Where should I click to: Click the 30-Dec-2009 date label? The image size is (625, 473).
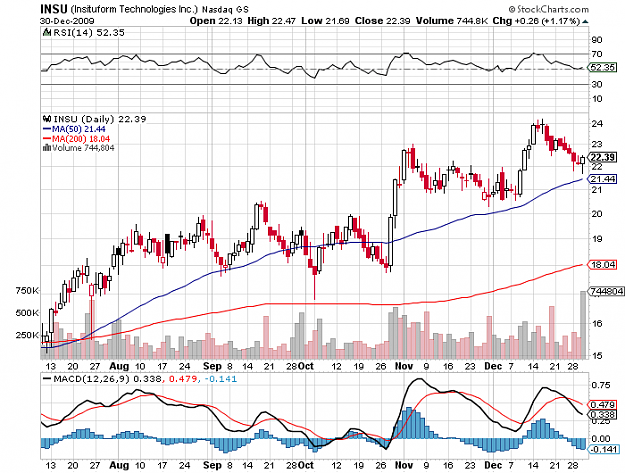[x=67, y=21]
